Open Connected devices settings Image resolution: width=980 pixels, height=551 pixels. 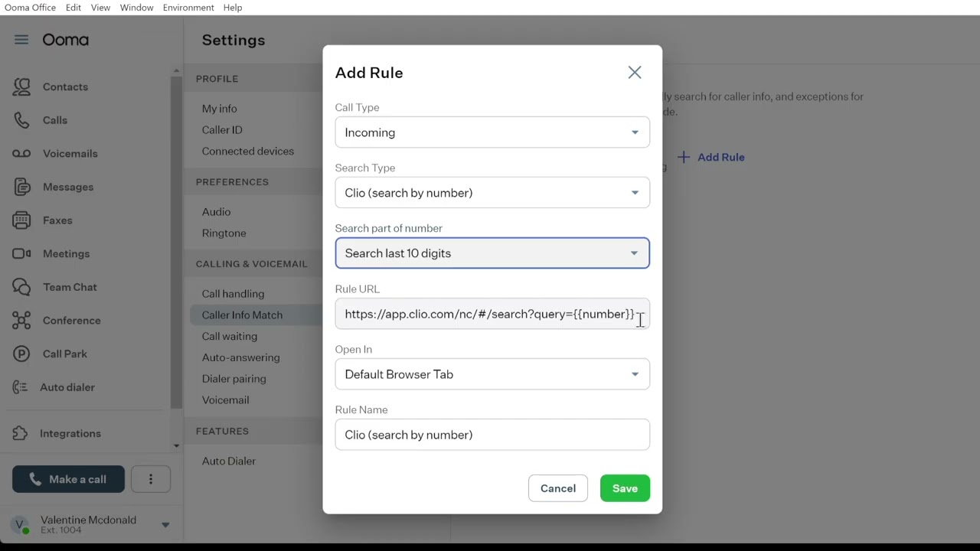click(x=247, y=152)
